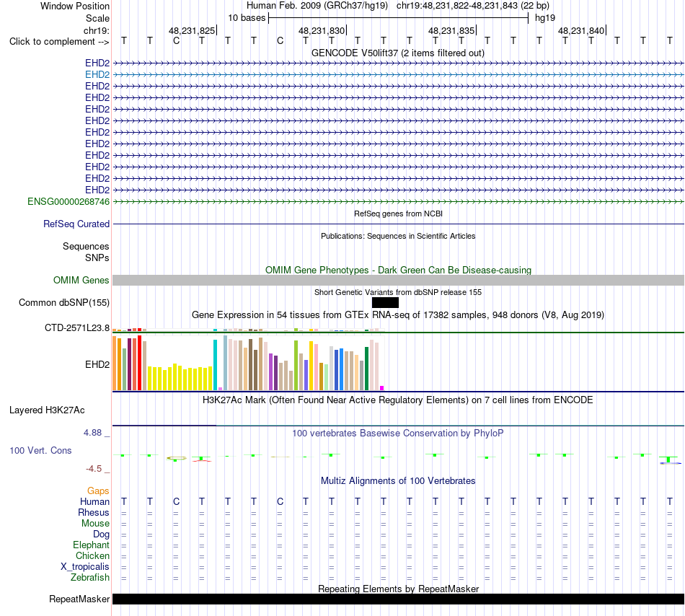Click the 'Elephant' species label
Image resolution: width=685 pixels, height=616 pixels.
[x=91, y=545]
